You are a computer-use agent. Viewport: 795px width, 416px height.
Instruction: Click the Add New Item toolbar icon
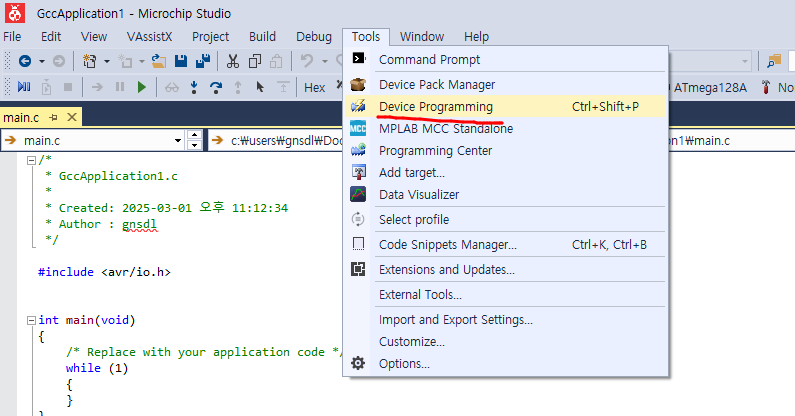coord(125,61)
